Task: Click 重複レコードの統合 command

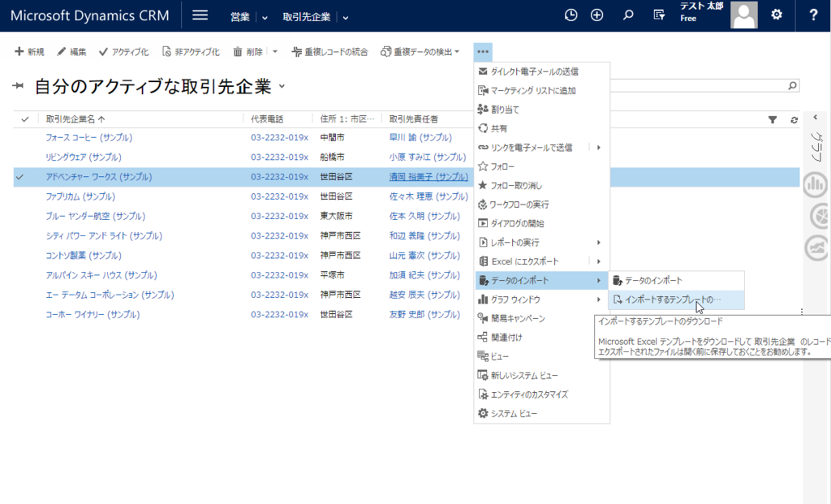Action: pos(329,51)
